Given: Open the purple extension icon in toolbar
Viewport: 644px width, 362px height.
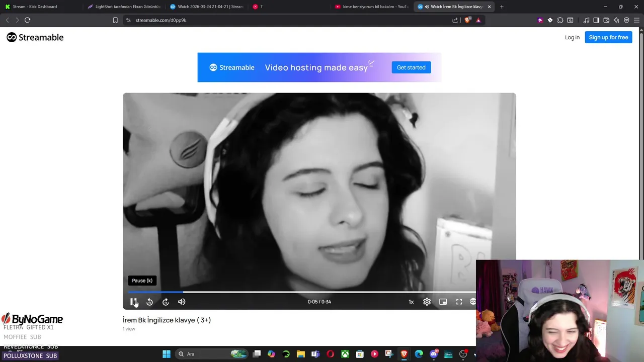Looking at the screenshot, I should 540,20.
